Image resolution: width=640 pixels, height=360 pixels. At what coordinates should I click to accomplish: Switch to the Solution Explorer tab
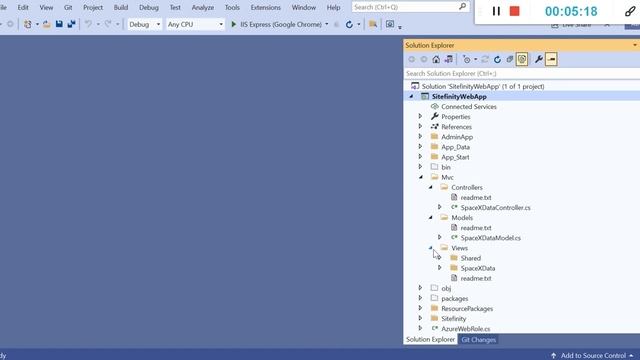[x=430, y=340]
